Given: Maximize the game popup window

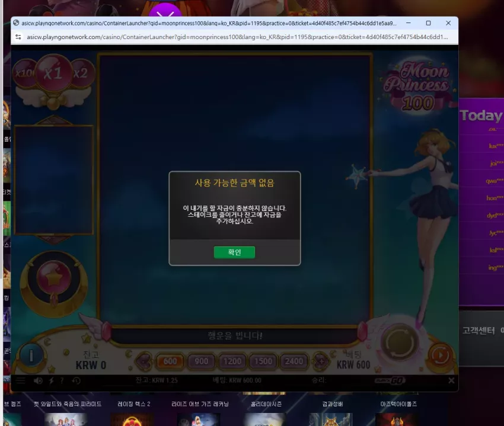Looking at the screenshot, I should pyautogui.click(x=428, y=23).
